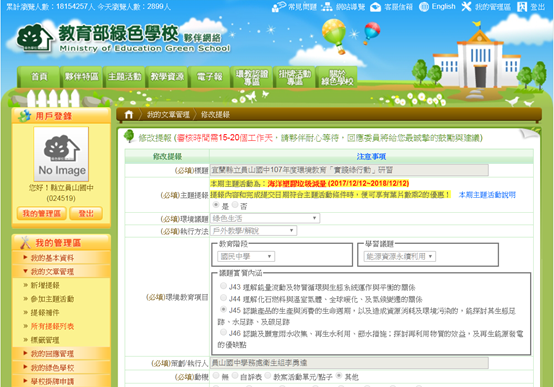Click the 我的管理區 sidebar tools icon
Screen dimensions: 554x387
[x=25, y=243]
